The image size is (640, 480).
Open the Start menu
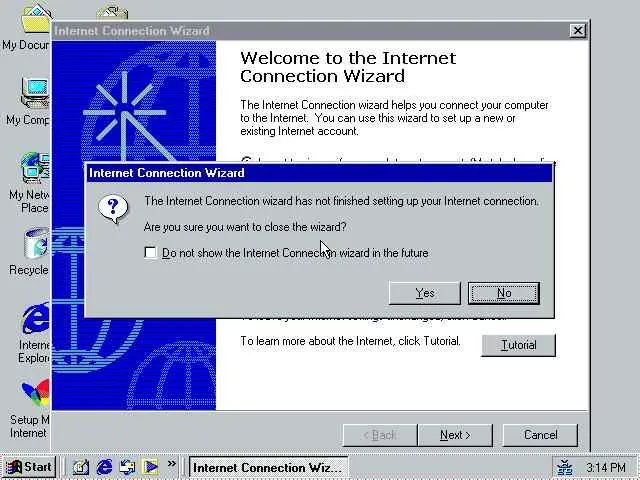point(29,467)
